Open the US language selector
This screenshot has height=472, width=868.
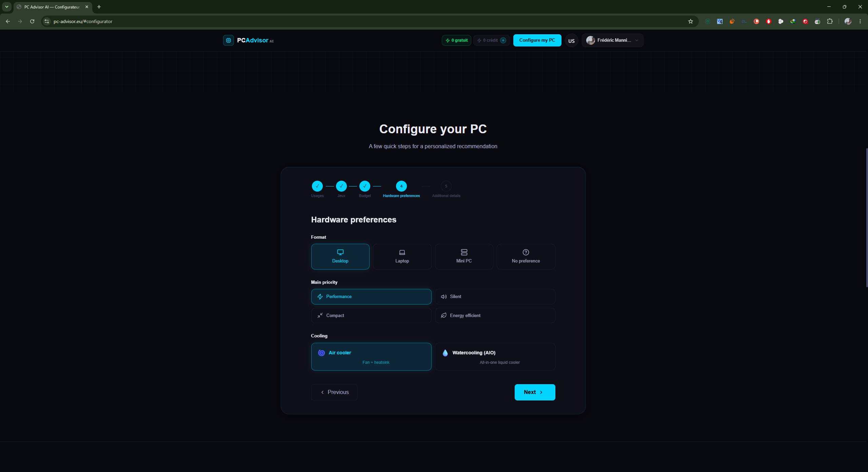(x=571, y=41)
